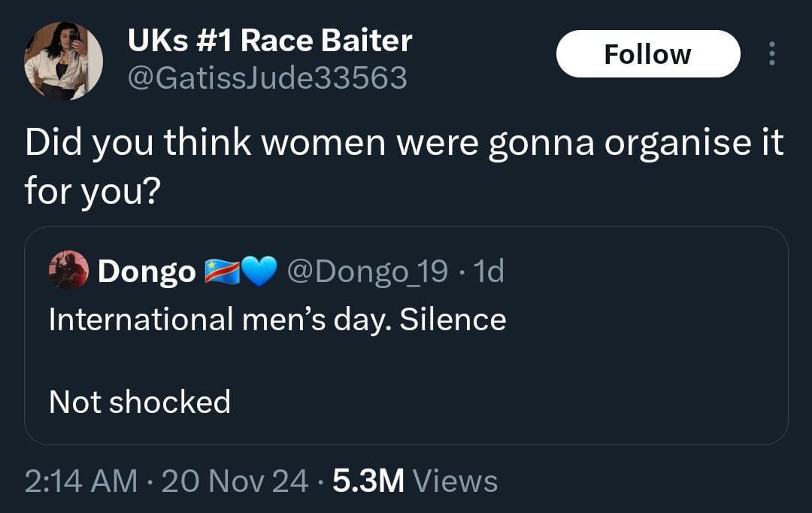Open the three-dot more options menu
Viewport: 812px width, 513px height.
(771, 54)
